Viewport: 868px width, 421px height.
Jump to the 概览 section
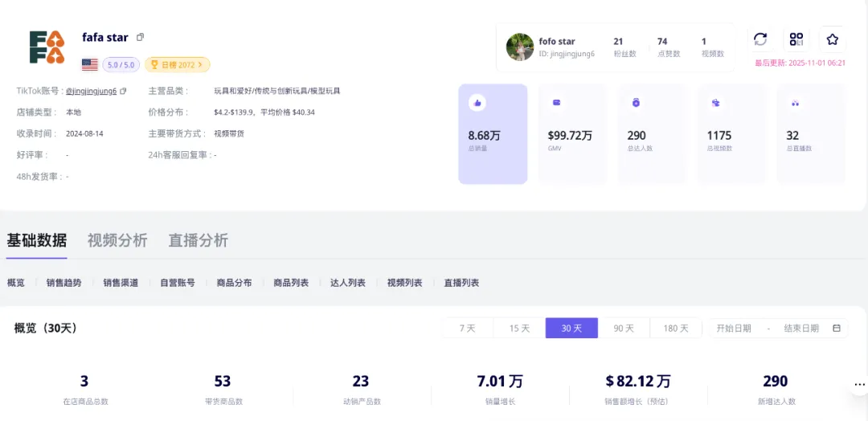tap(16, 283)
